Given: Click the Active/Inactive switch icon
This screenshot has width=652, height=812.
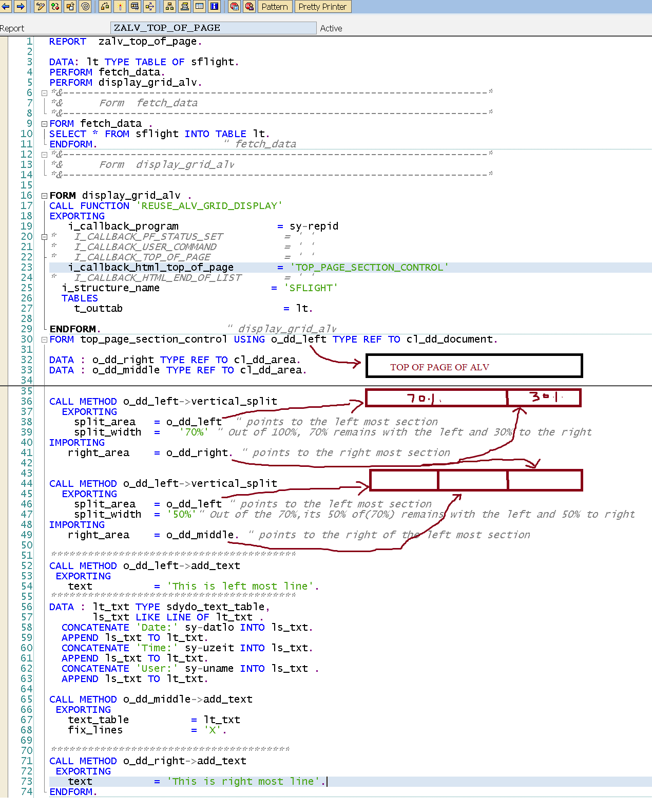Looking at the screenshot, I should 55,6.
